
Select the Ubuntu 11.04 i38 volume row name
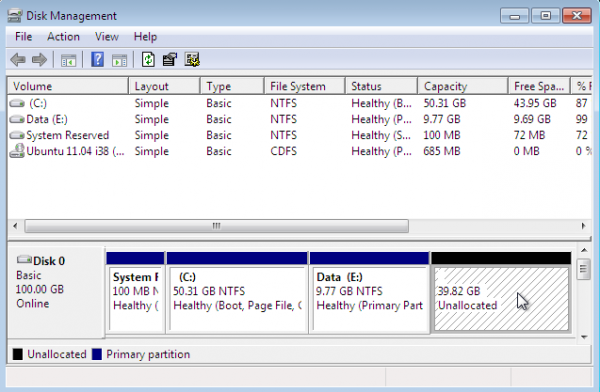coord(75,151)
